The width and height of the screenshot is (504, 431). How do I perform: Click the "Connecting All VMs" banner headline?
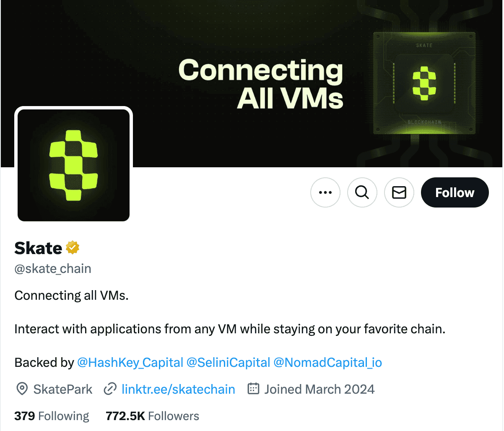[x=261, y=83]
